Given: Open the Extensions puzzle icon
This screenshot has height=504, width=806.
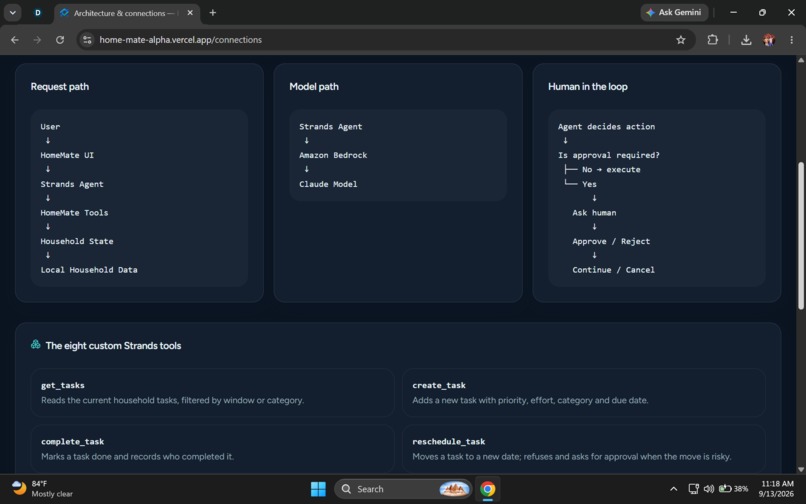Looking at the screenshot, I should 712,40.
